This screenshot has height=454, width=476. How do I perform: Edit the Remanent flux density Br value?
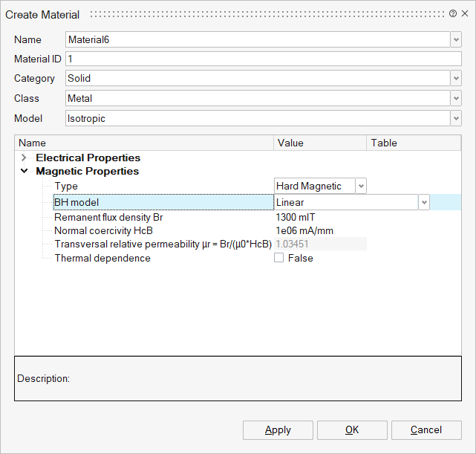click(319, 218)
